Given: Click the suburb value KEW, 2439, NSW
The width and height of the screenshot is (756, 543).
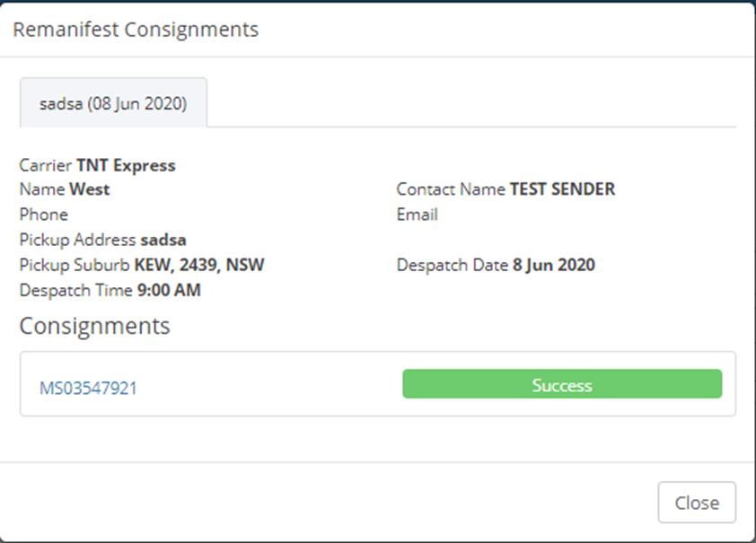Looking at the screenshot, I should coord(199,265).
